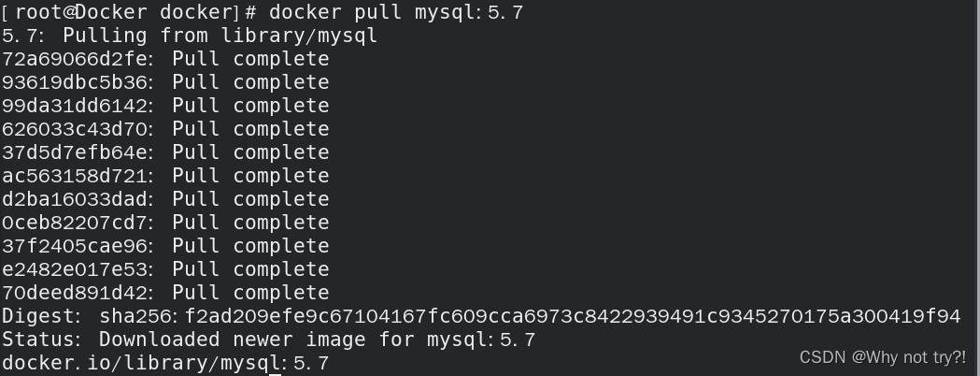
Task: Click the docker.io/library/mysql:5.7 image reference
Action: [x=164, y=363]
